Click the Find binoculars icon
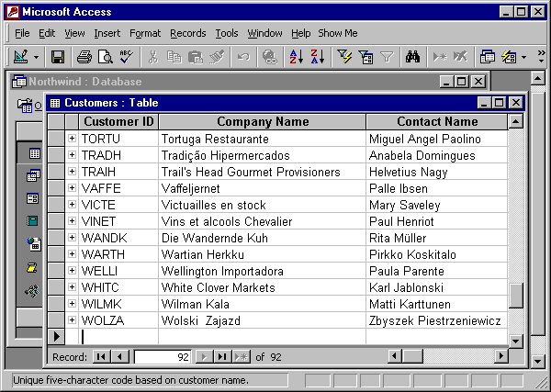This screenshot has width=551, height=392. (412, 57)
